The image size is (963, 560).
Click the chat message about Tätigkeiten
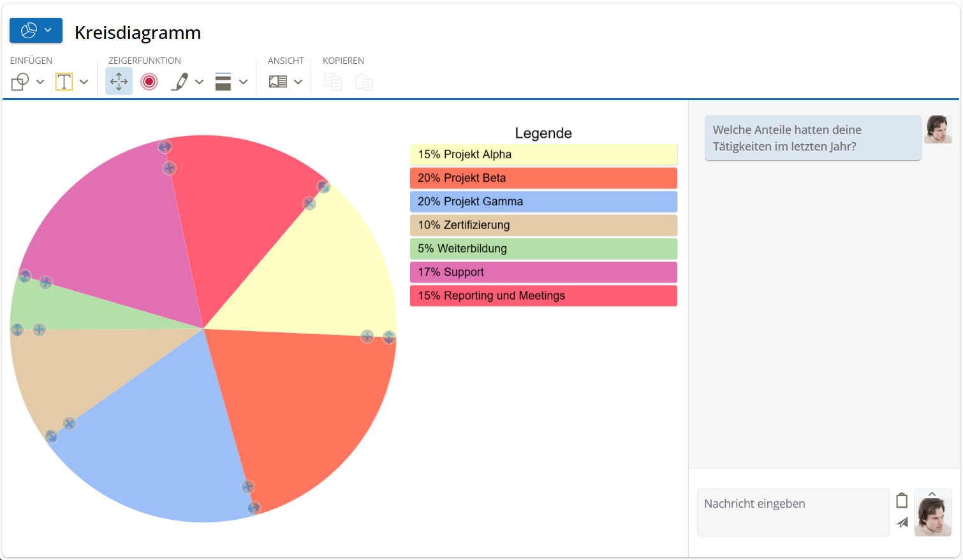point(812,138)
